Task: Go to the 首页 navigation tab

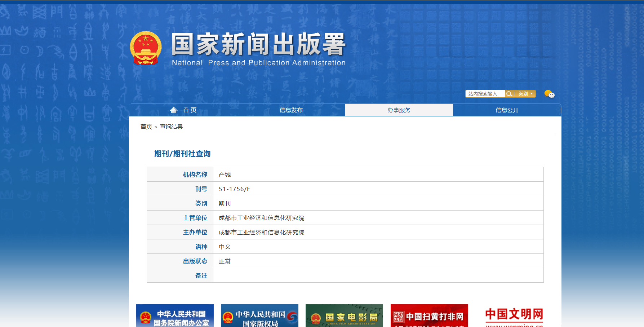Action: coord(183,110)
